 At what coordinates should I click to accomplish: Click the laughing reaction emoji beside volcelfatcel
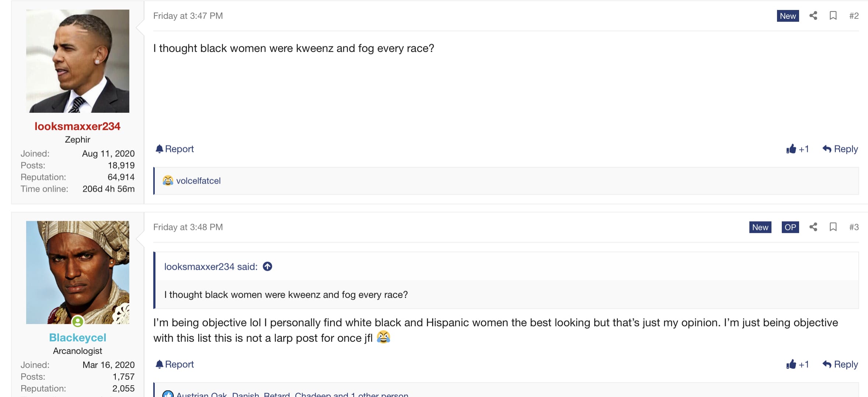click(x=168, y=181)
